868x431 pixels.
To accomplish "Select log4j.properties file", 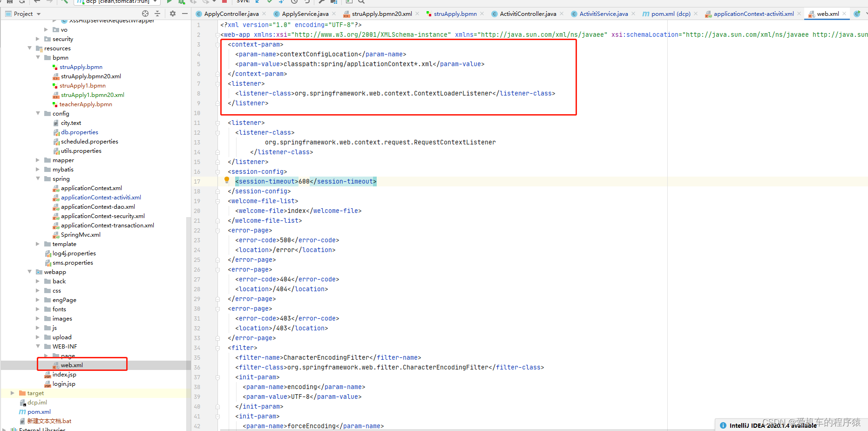I will [74, 253].
